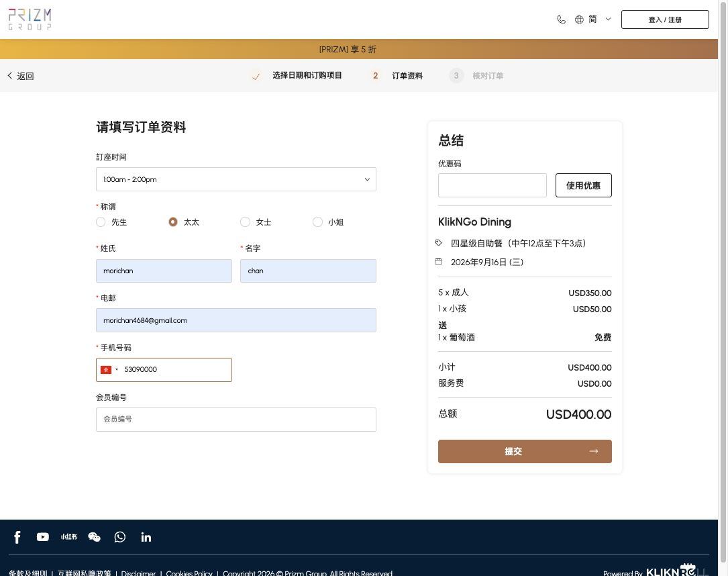Click the 1 x 葡萄酒 line item
Image resolution: width=728 pixels, height=576 pixels.
[456, 337]
